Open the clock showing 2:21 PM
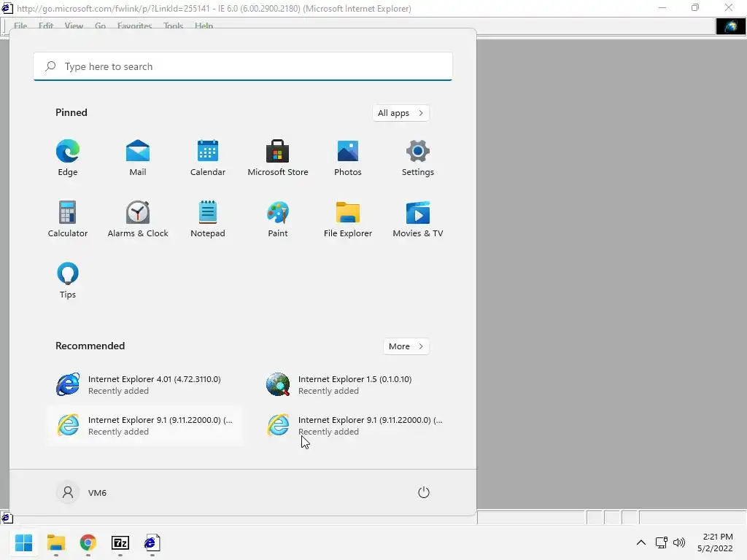The width and height of the screenshot is (747, 560). [x=715, y=542]
